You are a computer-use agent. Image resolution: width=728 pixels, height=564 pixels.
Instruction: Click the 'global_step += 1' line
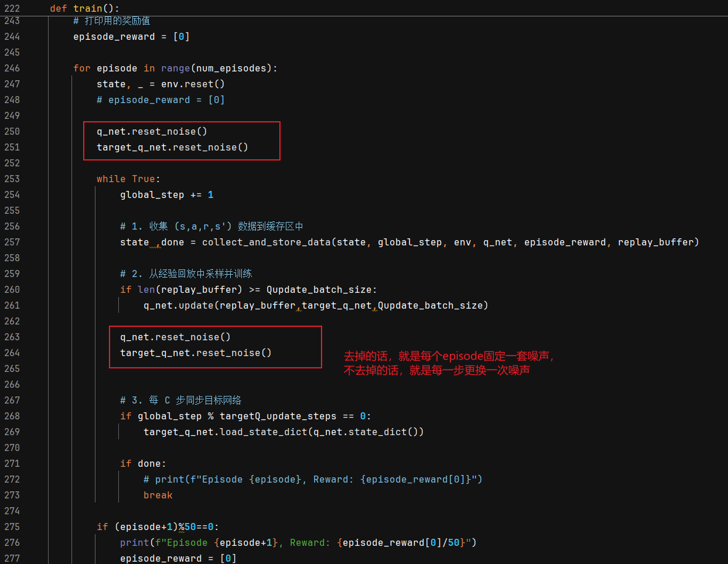pyautogui.click(x=166, y=195)
